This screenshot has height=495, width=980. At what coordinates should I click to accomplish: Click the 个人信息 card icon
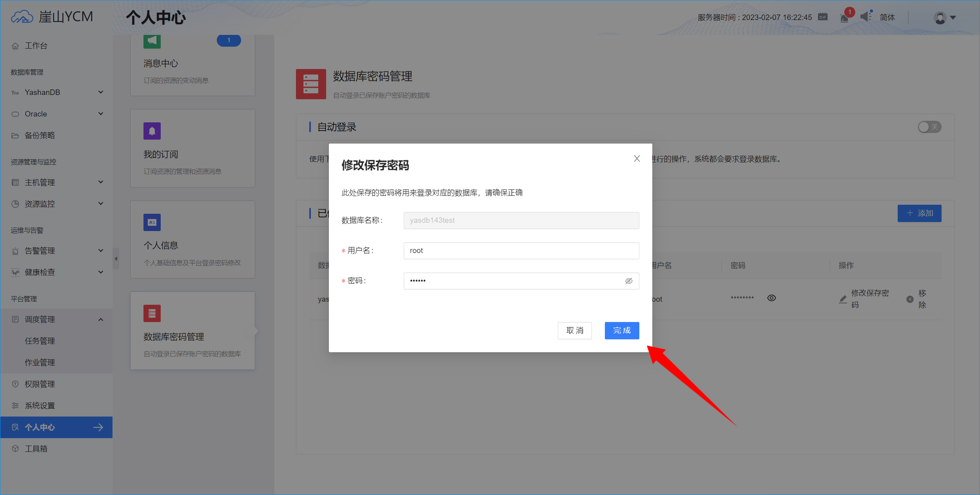(x=152, y=222)
